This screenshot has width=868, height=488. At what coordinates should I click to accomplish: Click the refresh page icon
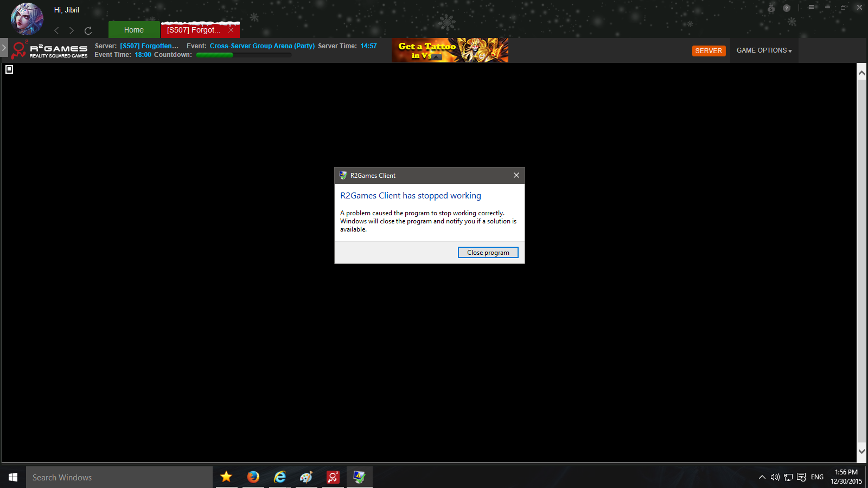88,31
